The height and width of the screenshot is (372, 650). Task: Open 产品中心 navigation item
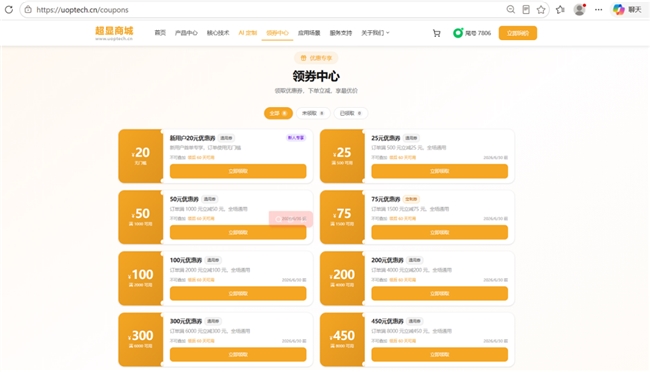(186, 33)
